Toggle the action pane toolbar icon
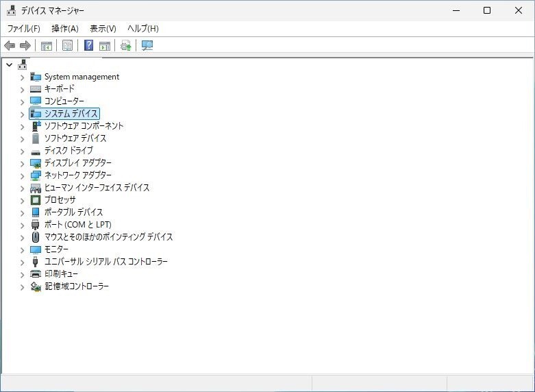This screenshot has height=392, width=535. point(105,45)
